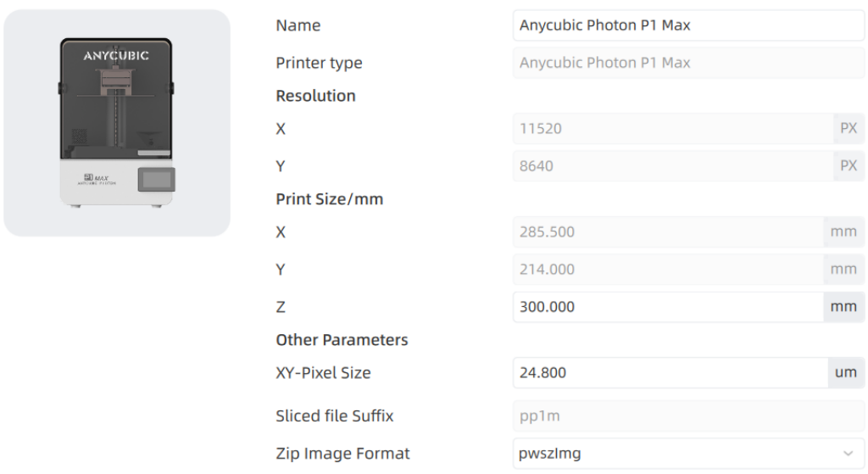Click the PX unit label for Resolution X
The image size is (868, 474).
click(x=849, y=129)
